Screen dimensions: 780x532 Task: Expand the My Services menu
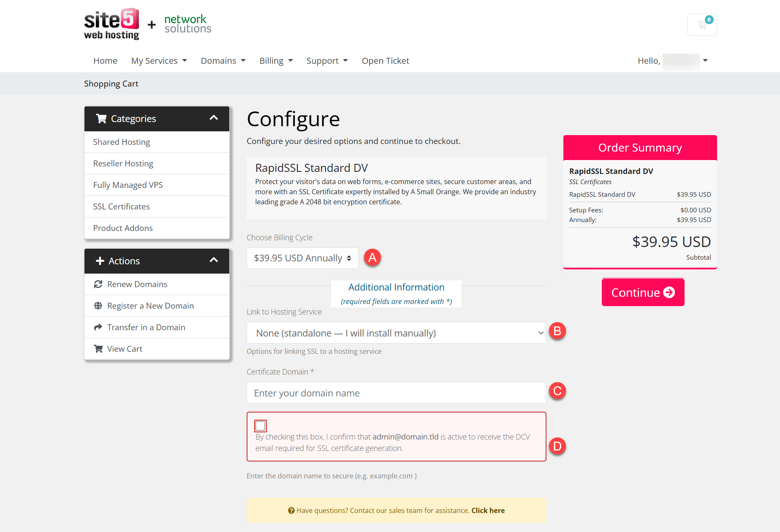(159, 61)
